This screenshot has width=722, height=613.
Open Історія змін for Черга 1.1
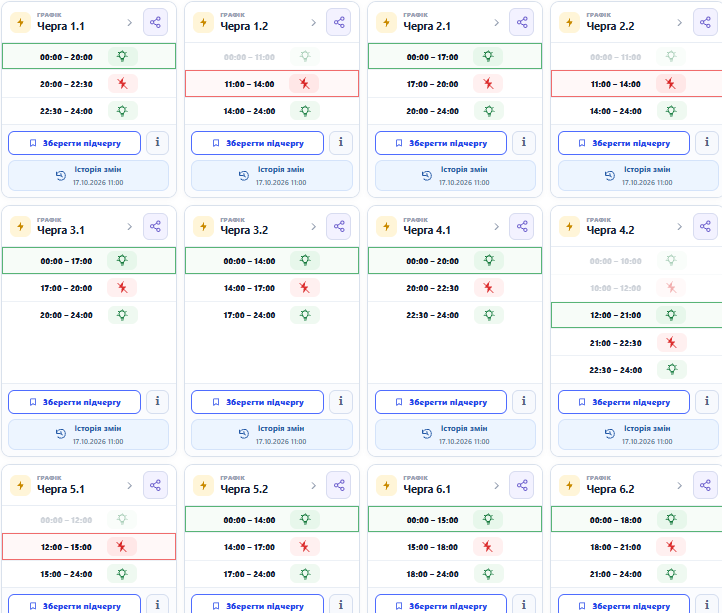[x=88, y=175]
